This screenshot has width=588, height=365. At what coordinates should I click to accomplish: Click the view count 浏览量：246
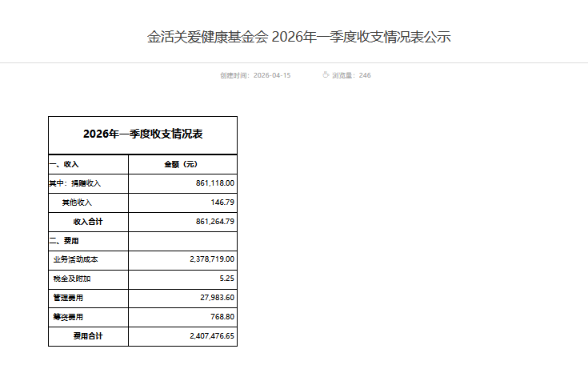coord(351,75)
